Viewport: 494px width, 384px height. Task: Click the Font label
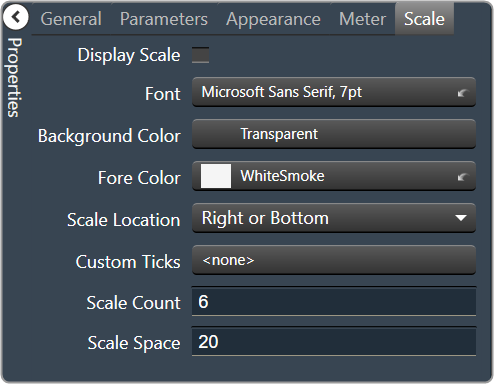click(x=163, y=94)
